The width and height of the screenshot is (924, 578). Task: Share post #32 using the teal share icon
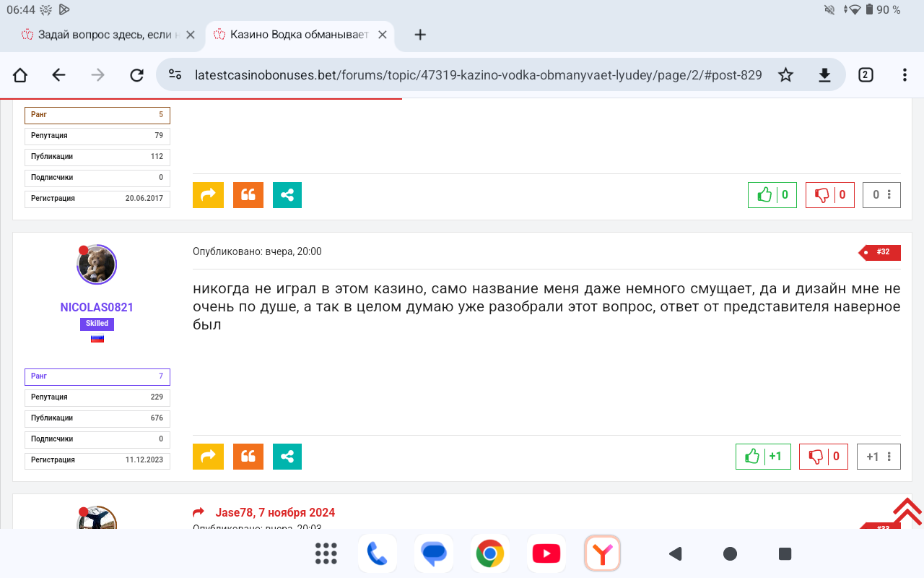tap(287, 457)
